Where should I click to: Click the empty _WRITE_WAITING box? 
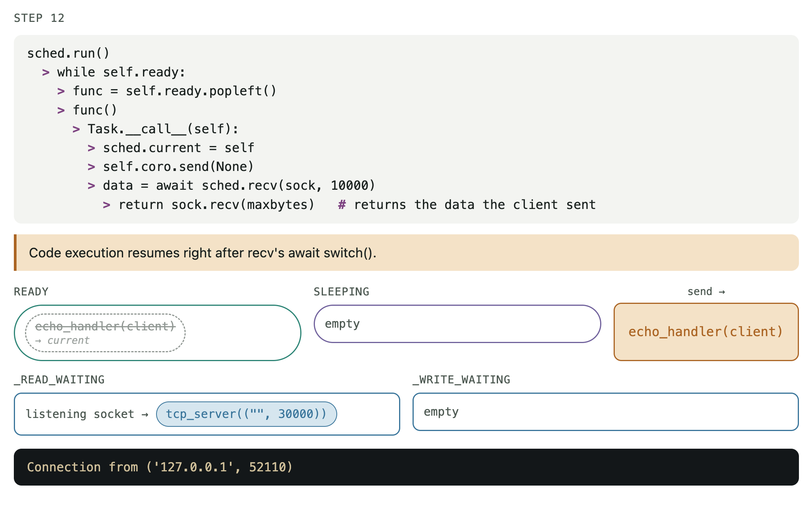(x=606, y=412)
